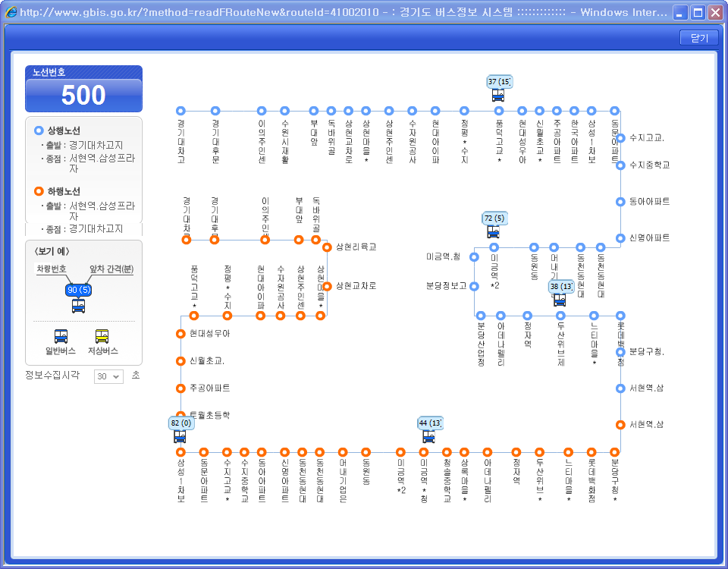
Task: Select orange stop marker for 수지고교*
Action: click(227, 452)
